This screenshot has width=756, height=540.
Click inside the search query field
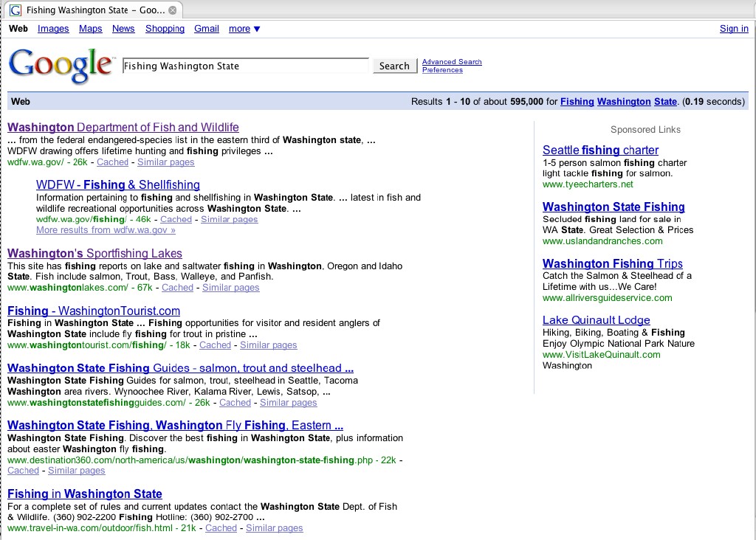(244, 66)
